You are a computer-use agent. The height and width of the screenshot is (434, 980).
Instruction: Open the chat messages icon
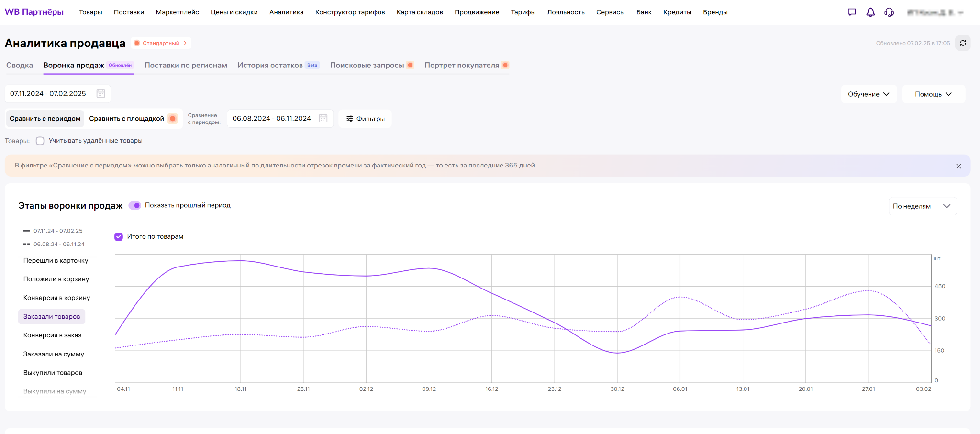[852, 12]
